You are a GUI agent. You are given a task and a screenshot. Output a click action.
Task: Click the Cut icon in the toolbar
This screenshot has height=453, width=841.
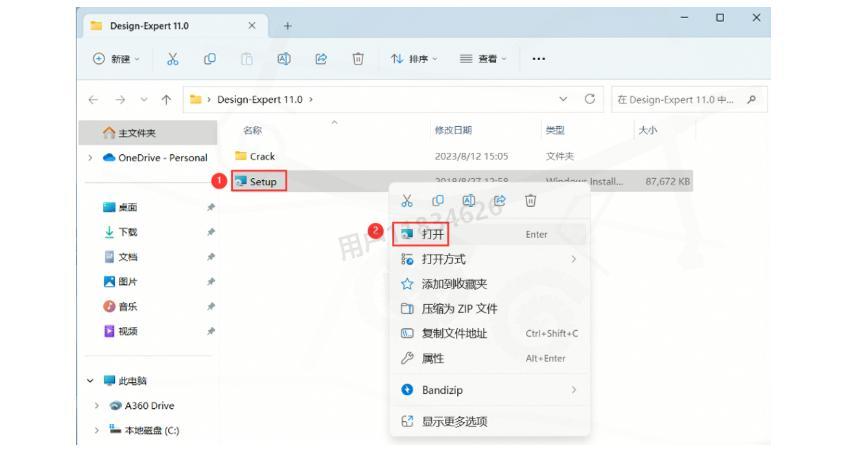point(172,59)
